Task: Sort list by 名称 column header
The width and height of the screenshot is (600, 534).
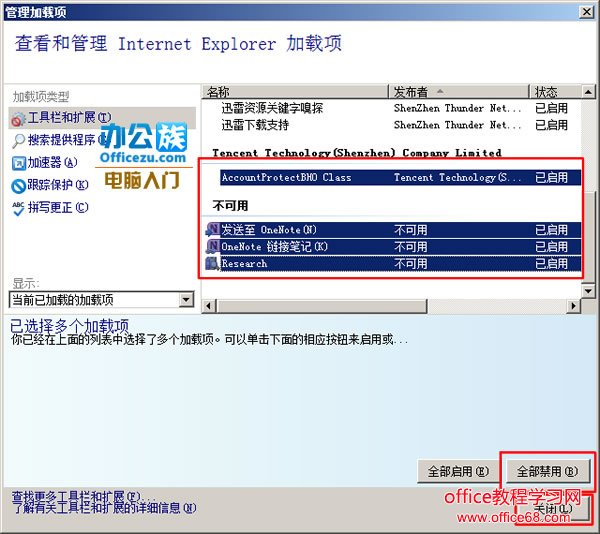Action: click(295, 91)
